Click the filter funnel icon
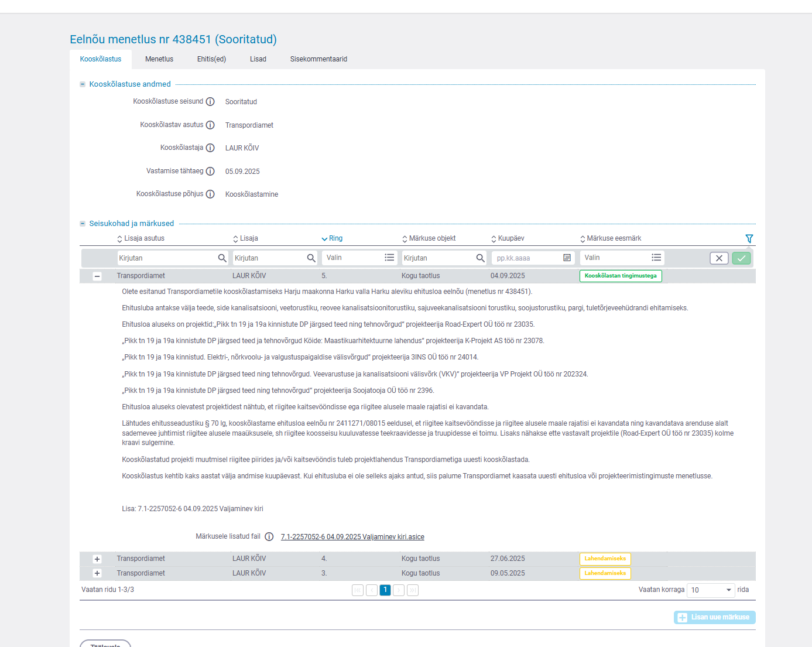 click(x=749, y=239)
